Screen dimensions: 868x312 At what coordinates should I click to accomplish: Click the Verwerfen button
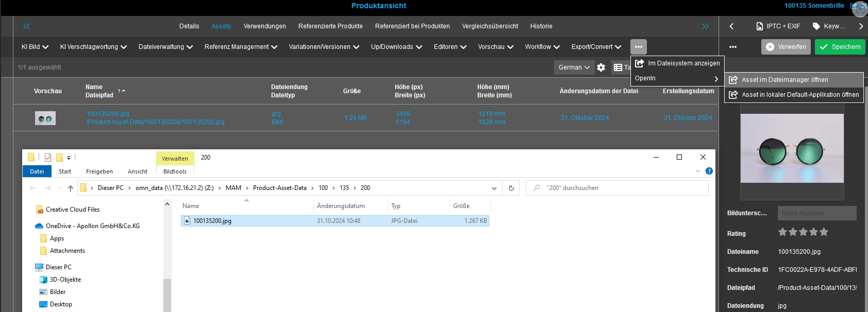coord(786,47)
